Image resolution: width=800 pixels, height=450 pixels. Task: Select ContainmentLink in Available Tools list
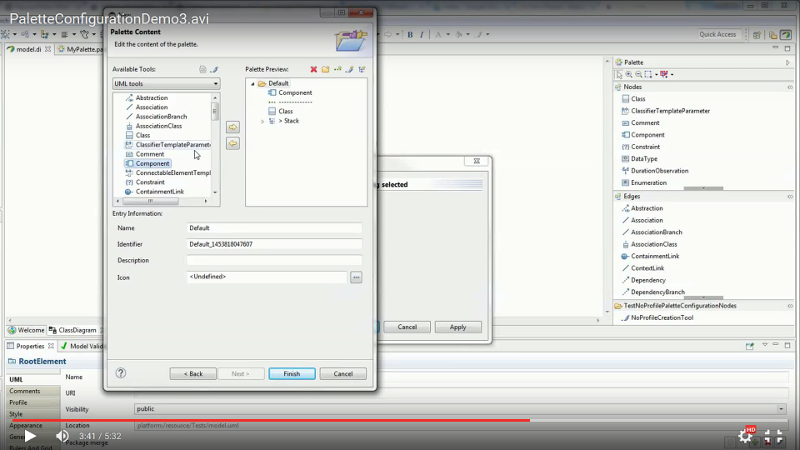tap(160, 192)
